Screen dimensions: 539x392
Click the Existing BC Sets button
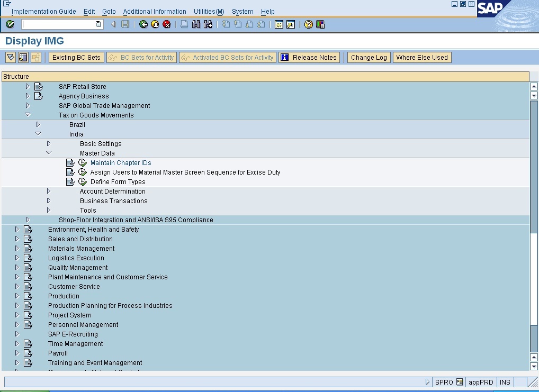76,57
